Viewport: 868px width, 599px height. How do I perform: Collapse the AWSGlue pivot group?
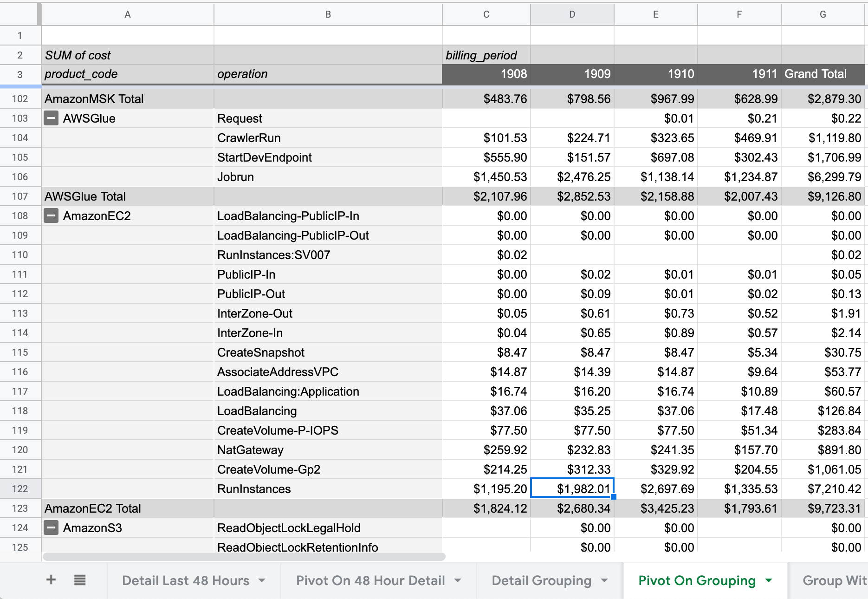pos(51,118)
